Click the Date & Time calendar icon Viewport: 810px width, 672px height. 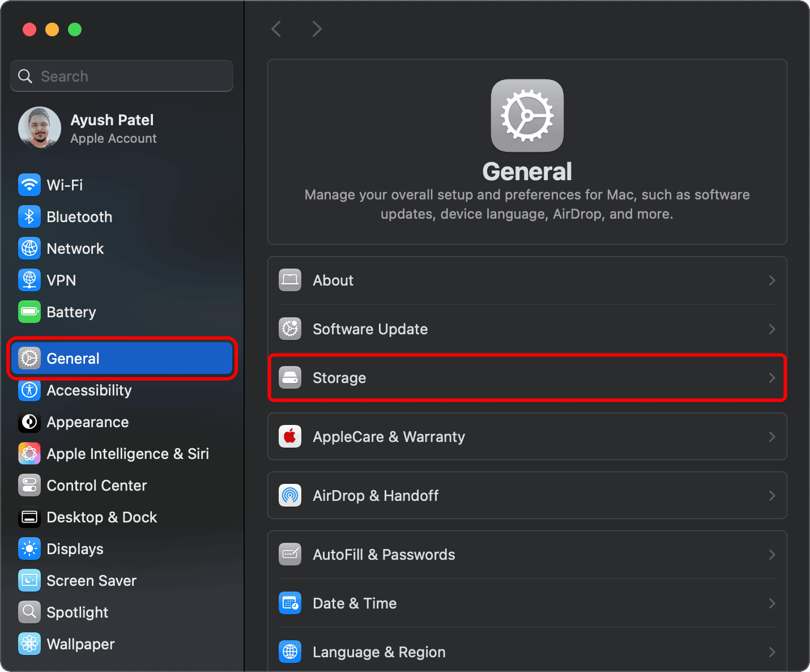pyautogui.click(x=290, y=603)
